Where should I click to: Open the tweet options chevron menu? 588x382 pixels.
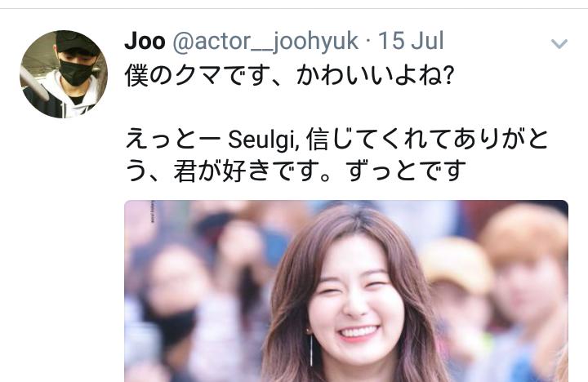(559, 43)
